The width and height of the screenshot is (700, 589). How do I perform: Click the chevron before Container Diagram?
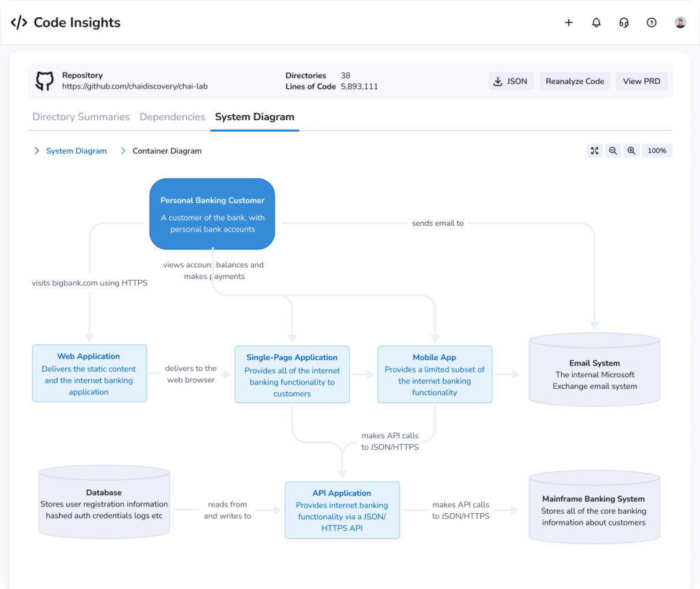coord(123,151)
